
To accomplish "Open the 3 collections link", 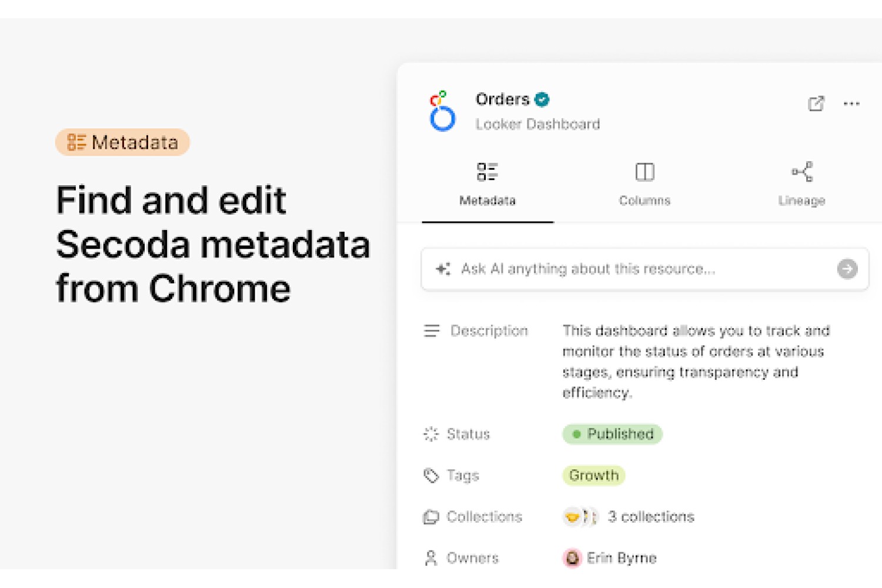I will (651, 517).
